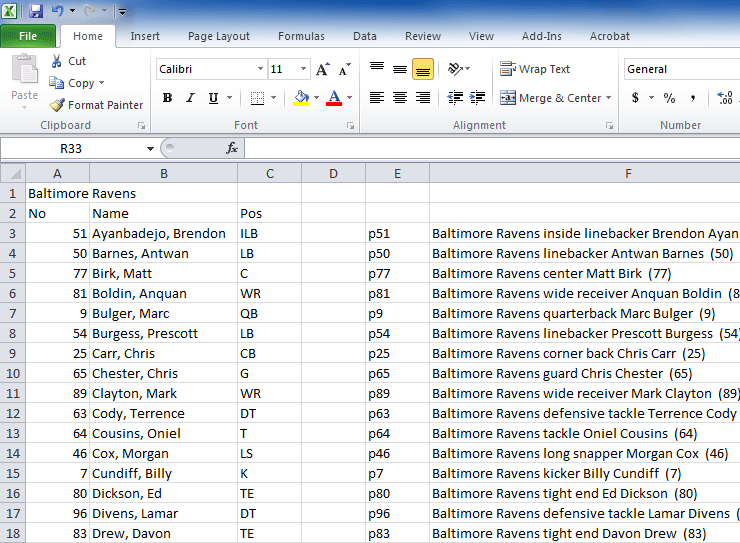Click the Select All corner triangle
The image size is (740, 543).
click(13, 173)
